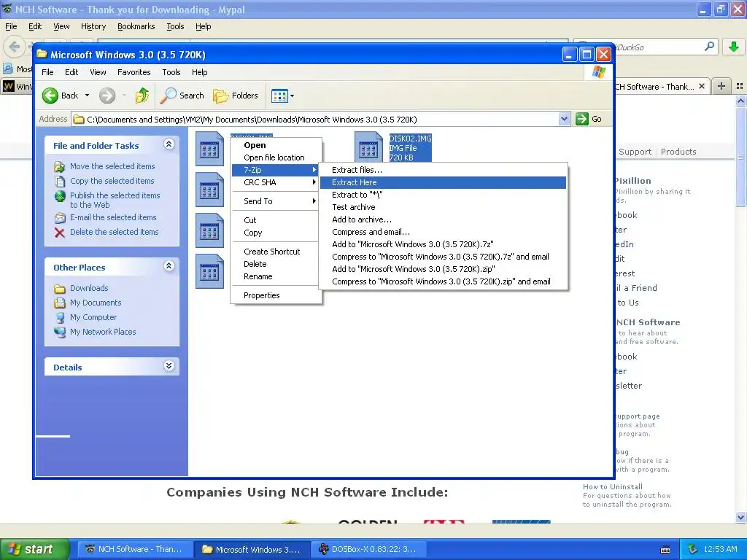
Task: Choose Extract files... in 7-Zip submenu
Action: pyautogui.click(x=443, y=170)
